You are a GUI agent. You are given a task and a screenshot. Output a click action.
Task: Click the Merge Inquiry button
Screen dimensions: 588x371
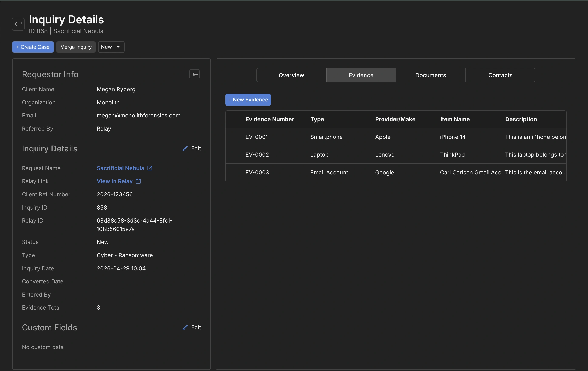(76, 47)
